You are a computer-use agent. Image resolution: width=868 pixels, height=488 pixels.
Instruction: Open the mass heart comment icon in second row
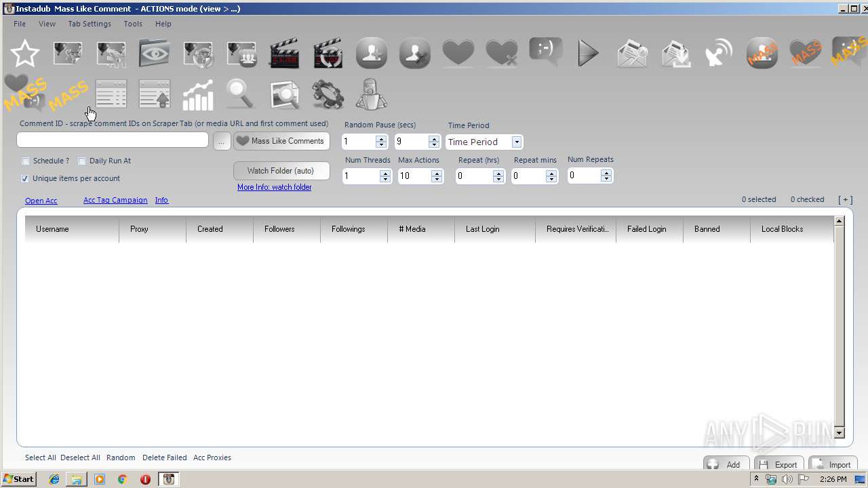point(25,94)
